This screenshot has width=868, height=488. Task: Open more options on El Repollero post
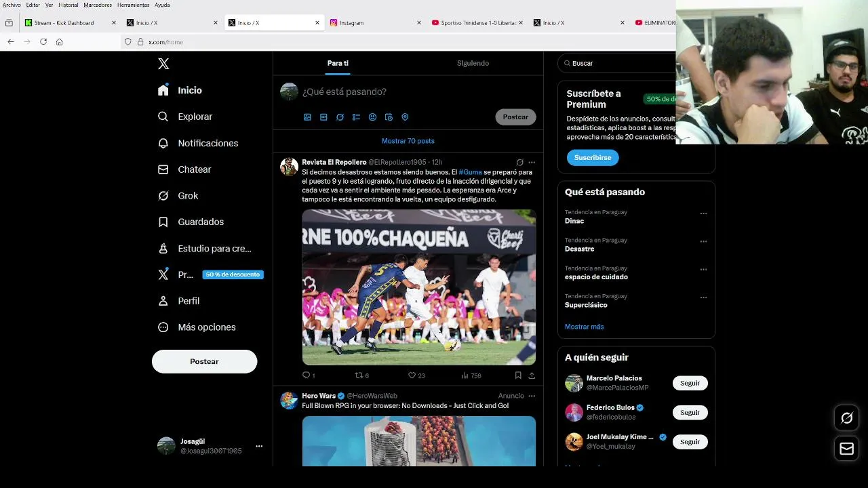(x=532, y=163)
